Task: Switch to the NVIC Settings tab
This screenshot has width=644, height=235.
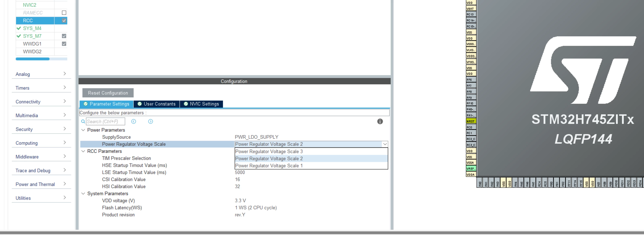Action: (202, 104)
